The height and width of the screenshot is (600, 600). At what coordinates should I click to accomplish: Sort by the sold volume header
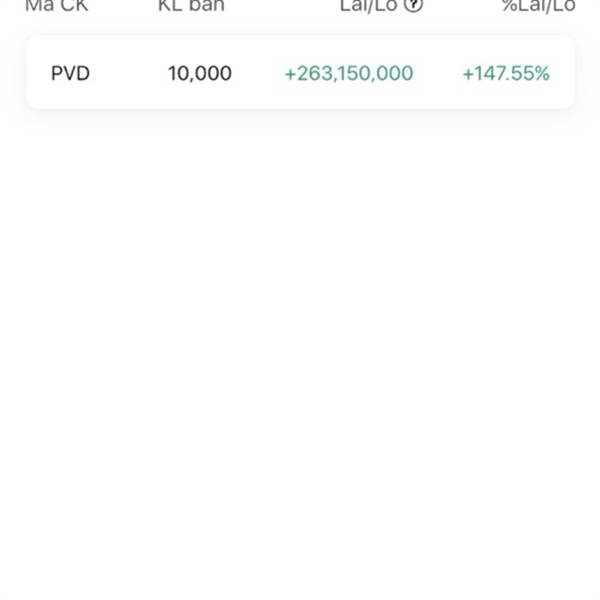pos(191,5)
